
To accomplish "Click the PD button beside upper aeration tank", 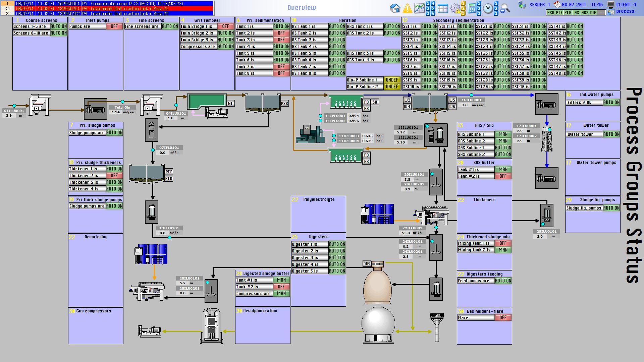I will point(366,102).
